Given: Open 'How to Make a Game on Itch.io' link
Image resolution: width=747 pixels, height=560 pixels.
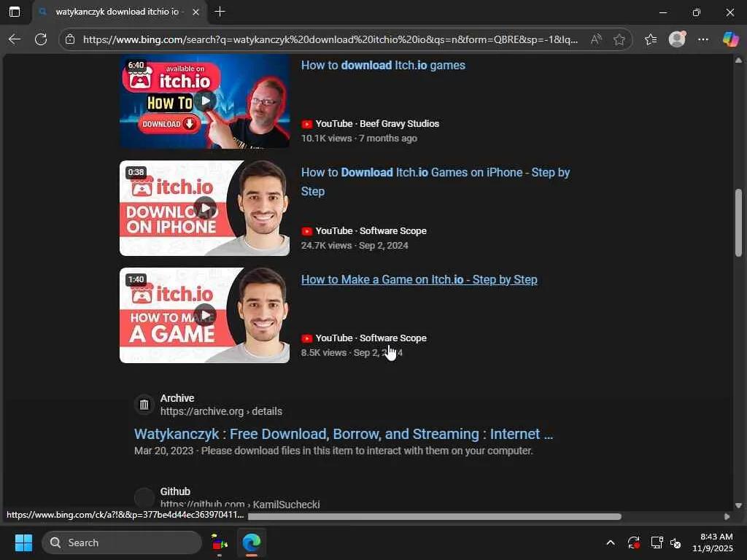Looking at the screenshot, I should coord(419,279).
